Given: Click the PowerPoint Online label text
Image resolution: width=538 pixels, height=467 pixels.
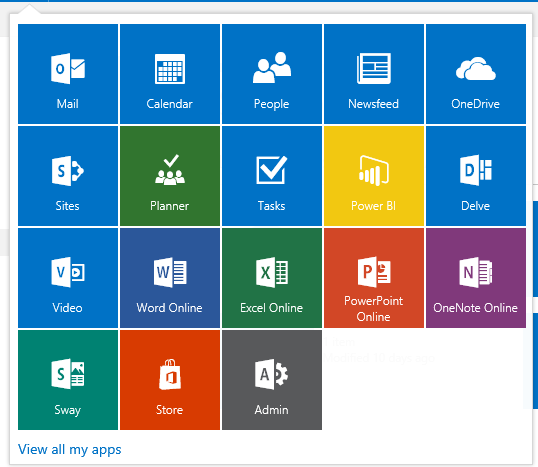Looking at the screenshot, I should click(x=374, y=308).
